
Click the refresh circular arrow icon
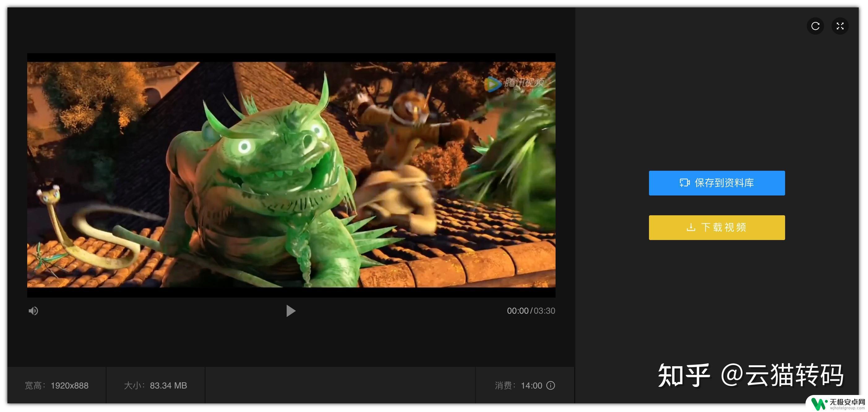click(x=815, y=26)
